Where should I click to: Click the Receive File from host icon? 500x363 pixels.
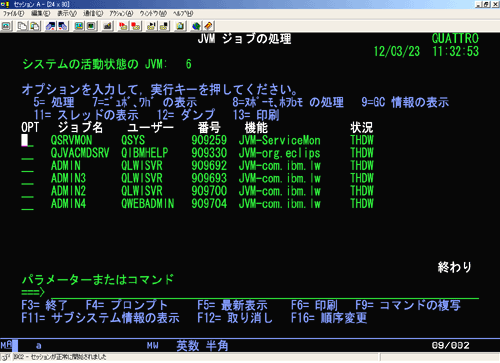(x=63, y=26)
